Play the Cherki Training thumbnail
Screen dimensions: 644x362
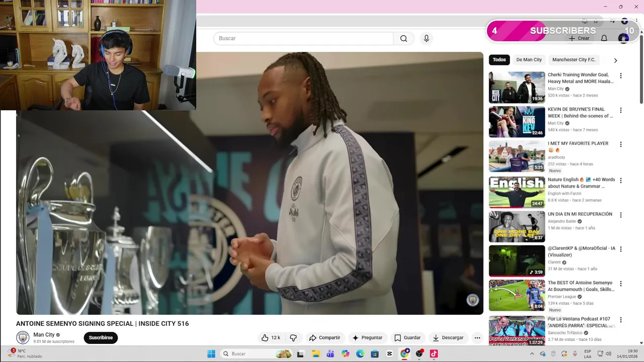(x=517, y=87)
